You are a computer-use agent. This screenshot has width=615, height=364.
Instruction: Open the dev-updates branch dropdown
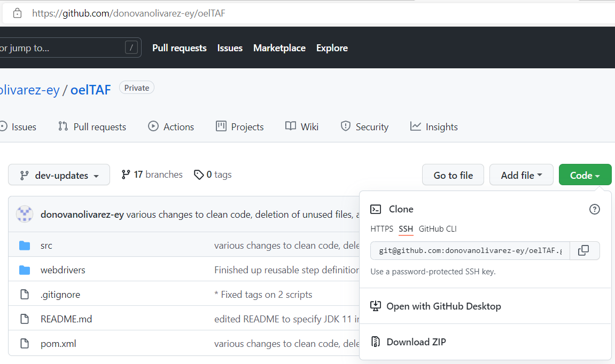[59, 175]
